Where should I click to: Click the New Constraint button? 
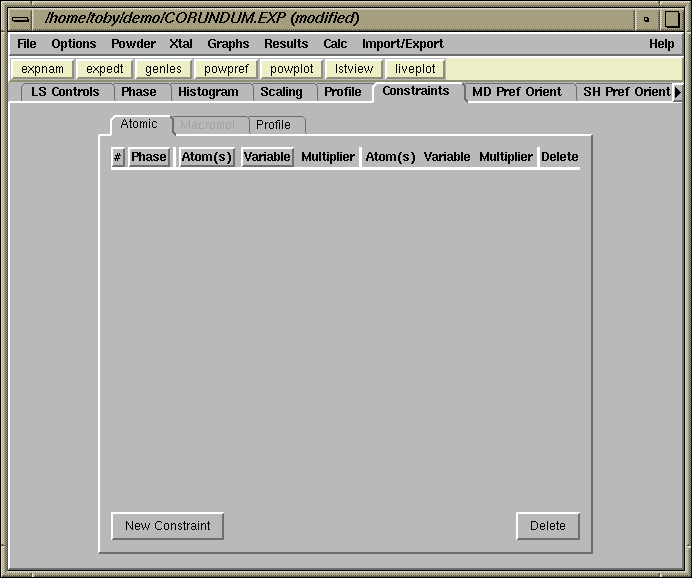click(x=168, y=525)
